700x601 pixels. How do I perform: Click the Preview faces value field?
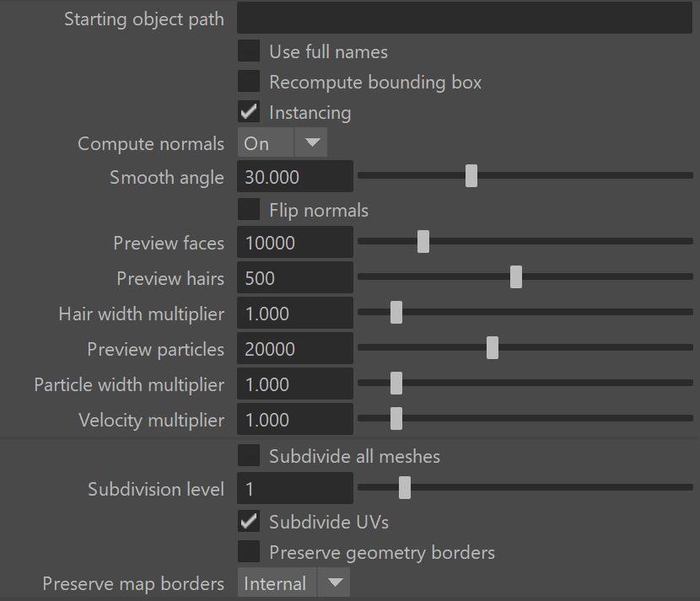(x=295, y=242)
